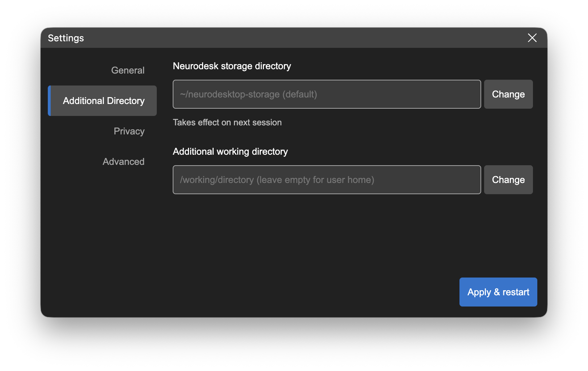The image size is (588, 371).
Task: Focus the Additional working directory field
Action: (x=327, y=180)
